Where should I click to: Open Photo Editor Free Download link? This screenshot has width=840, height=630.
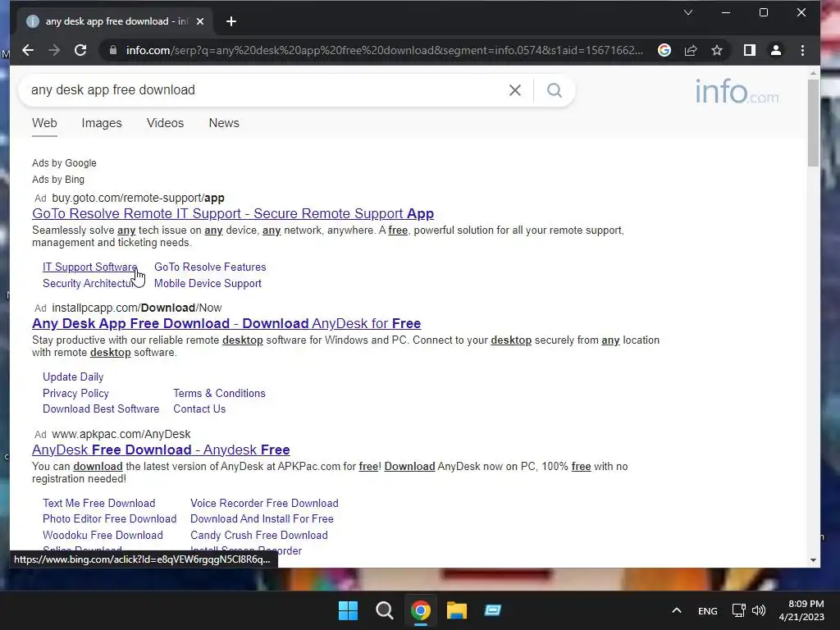(109, 518)
